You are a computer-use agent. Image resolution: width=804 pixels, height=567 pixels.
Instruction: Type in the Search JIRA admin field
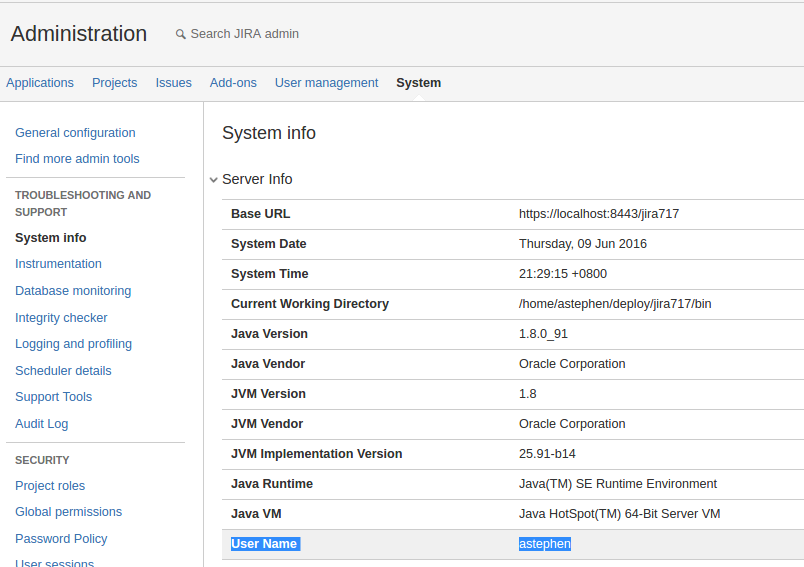click(245, 34)
